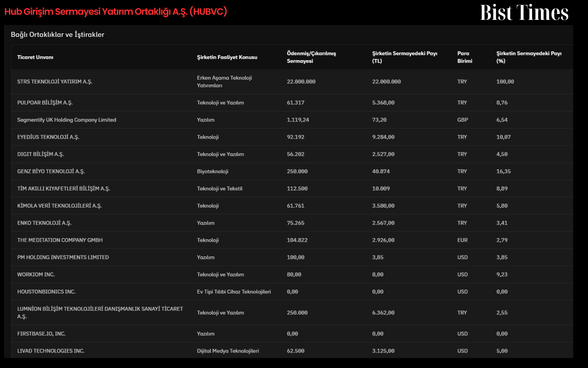Viewport: 588px width, 368px height.
Task: Select the Ticaret Unvanı column header
Action: point(35,57)
